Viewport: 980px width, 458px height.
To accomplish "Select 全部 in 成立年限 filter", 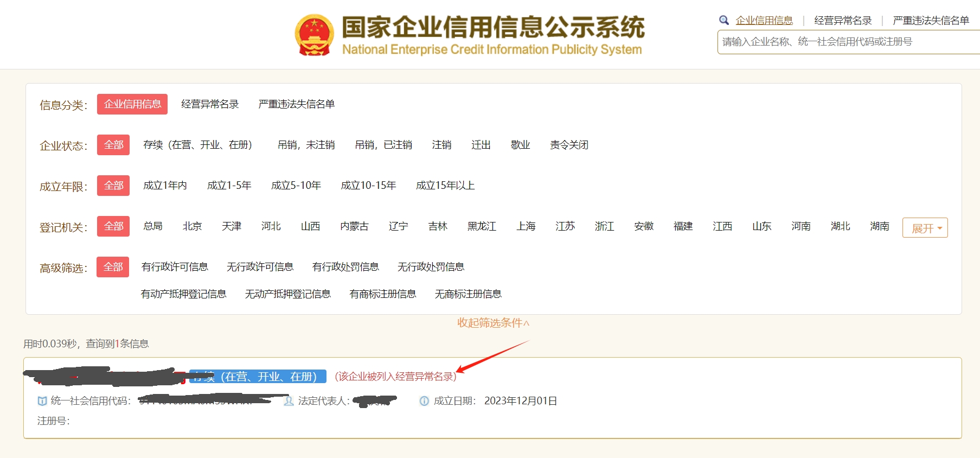I will pyautogui.click(x=113, y=186).
